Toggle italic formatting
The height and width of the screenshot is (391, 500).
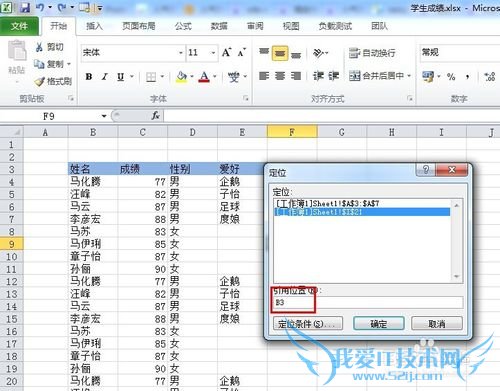coord(105,77)
